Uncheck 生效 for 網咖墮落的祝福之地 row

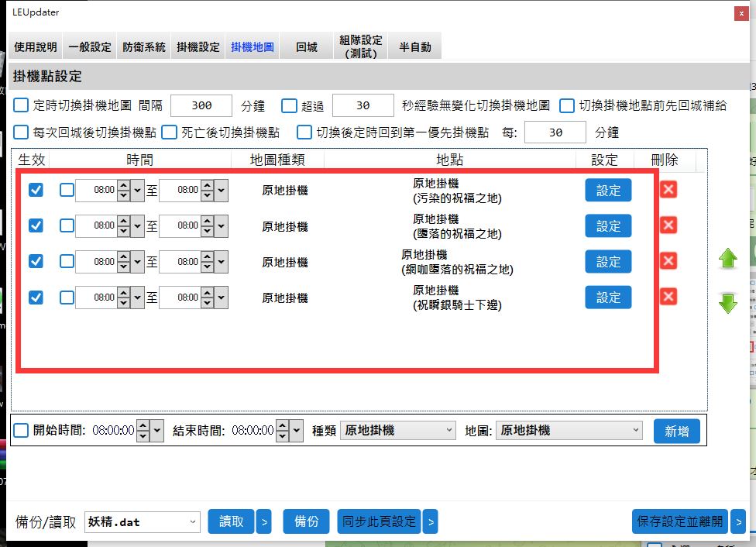[36, 261]
